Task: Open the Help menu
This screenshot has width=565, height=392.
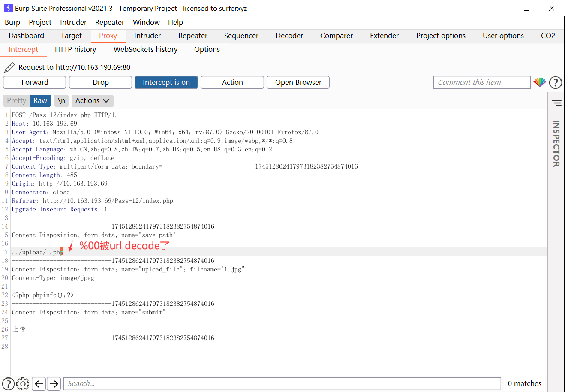Action: pyautogui.click(x=175, y=22)
